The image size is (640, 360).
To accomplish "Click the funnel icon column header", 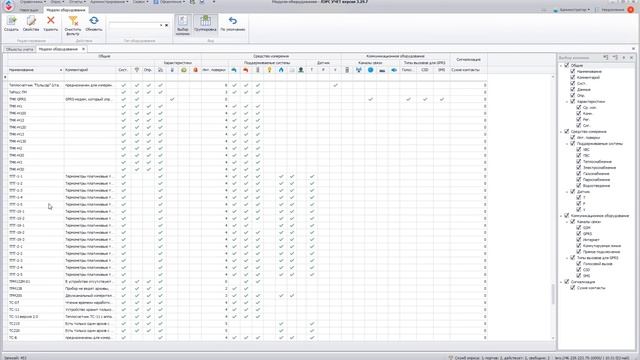I will tap(137, 70).
